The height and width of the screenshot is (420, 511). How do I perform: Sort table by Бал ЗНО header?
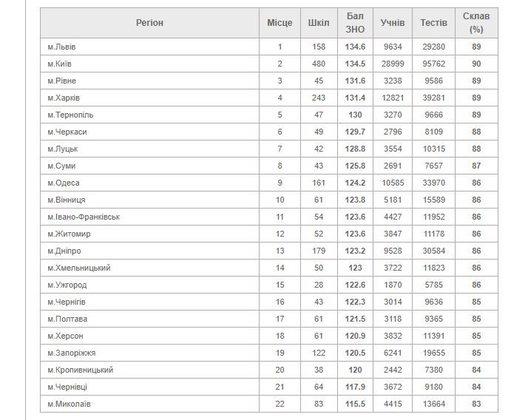355,23
